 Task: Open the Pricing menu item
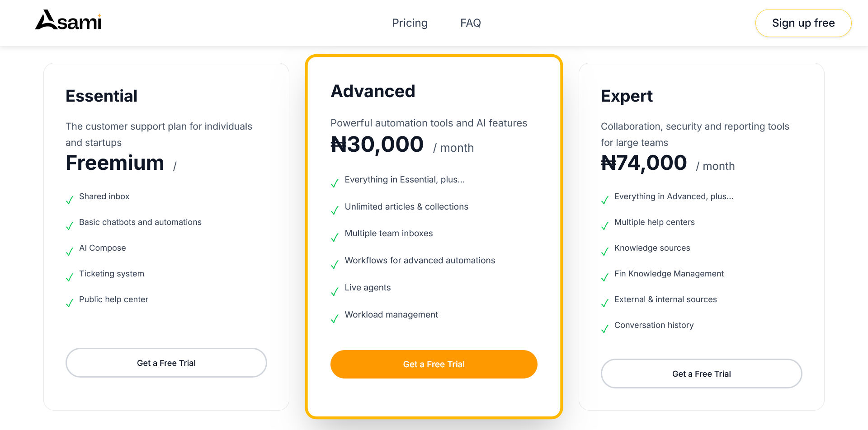click(410, 23)
